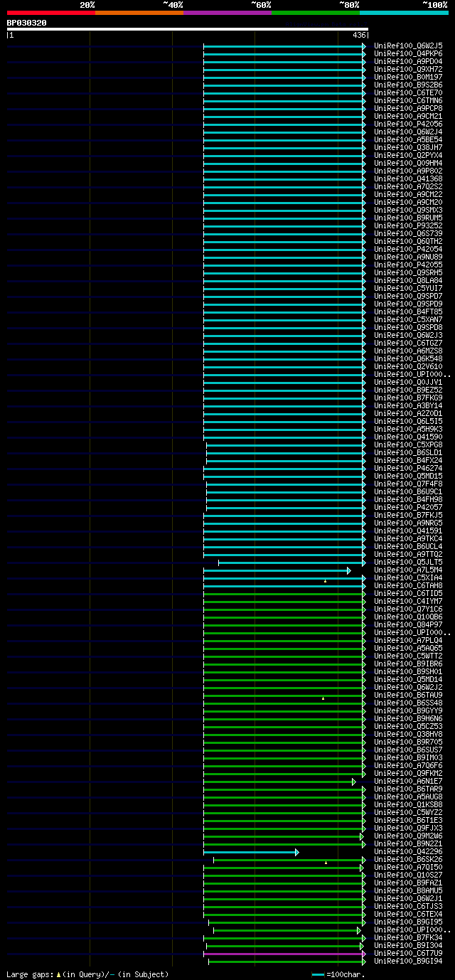This screenshot has width=455, height=980.
Task: Open hit UniRef100_Q4PKP6
Action: click(408, 53)
